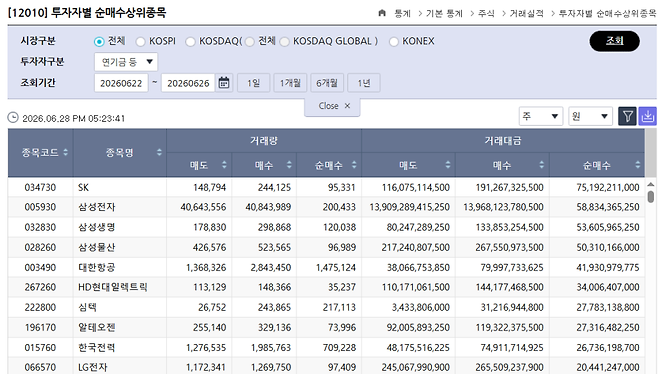Click stock code 005930
This screenshot has width=658, height=374.
pyautogui.click(x=40, y=207)
